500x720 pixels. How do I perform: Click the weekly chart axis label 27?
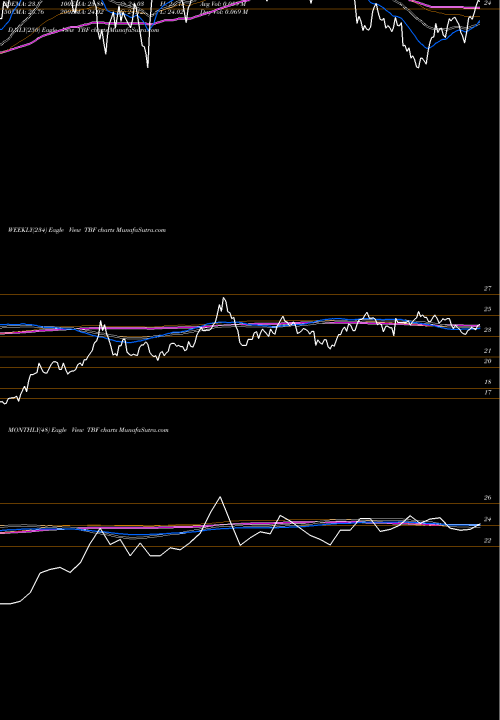point(488,288)
